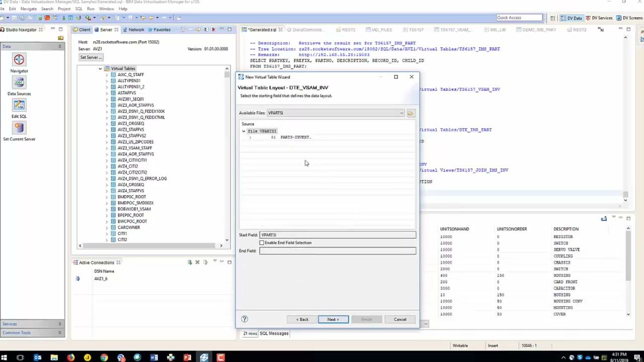Click the yellow back arrow toolbar icon
This screenshot has height=362, width=644.
pos(150,18)
